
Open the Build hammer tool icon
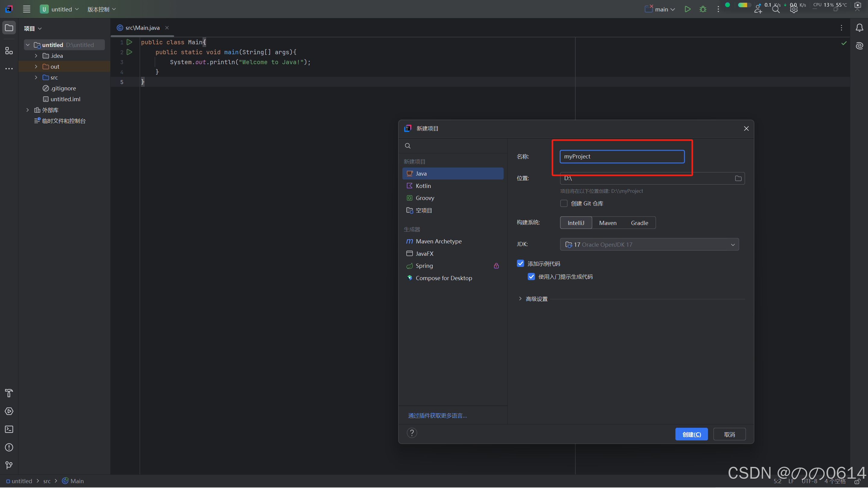point(9,393)
